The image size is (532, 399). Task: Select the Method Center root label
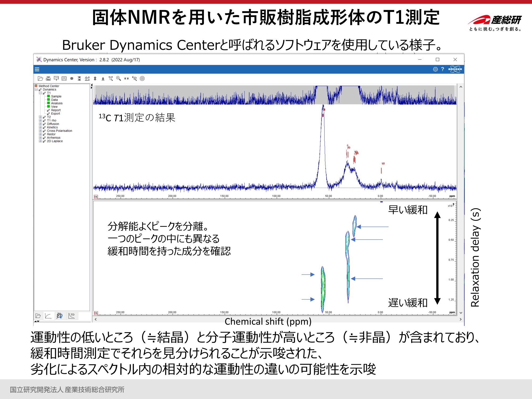pyautogui.click(x=49, y=86)
